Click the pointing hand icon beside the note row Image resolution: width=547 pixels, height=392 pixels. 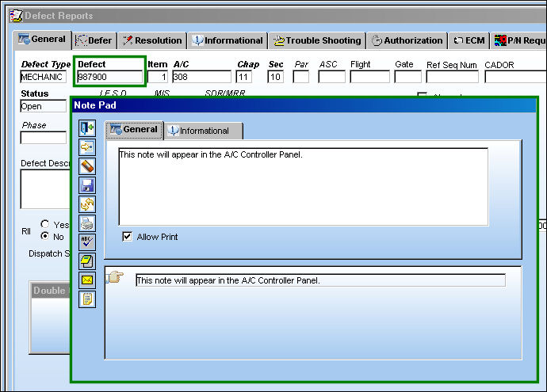115,277
